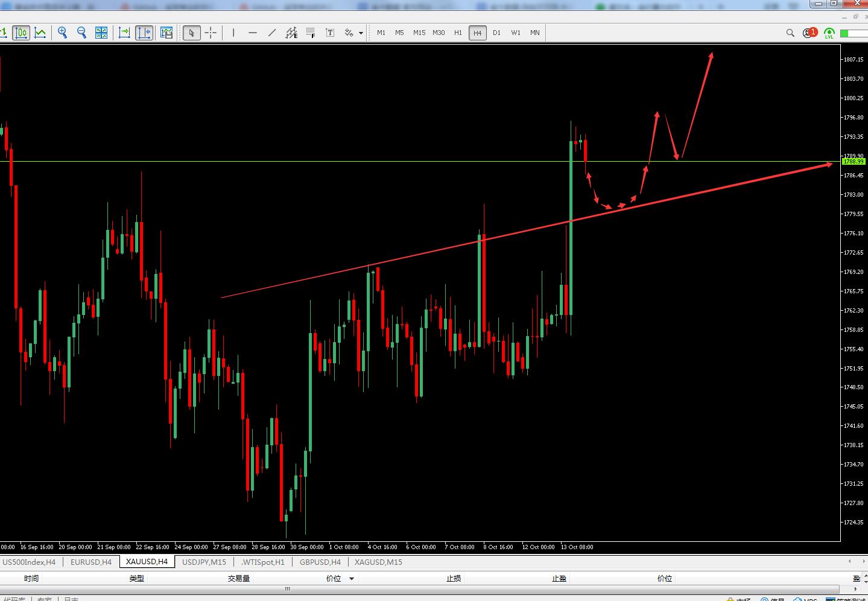The width and height of the screenshot is (868, 601).
Task: Open the EURUSD,H4 chart tab
Action: click(91, 562)
